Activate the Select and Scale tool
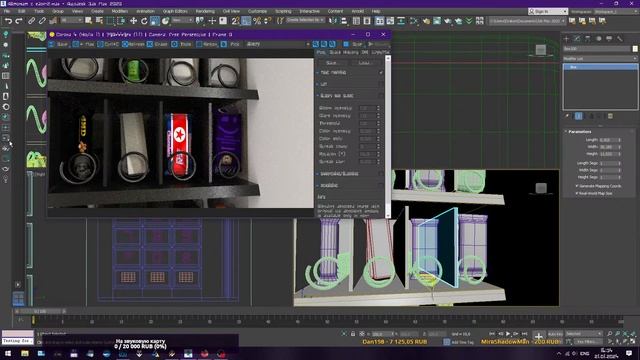 point(155,21)
